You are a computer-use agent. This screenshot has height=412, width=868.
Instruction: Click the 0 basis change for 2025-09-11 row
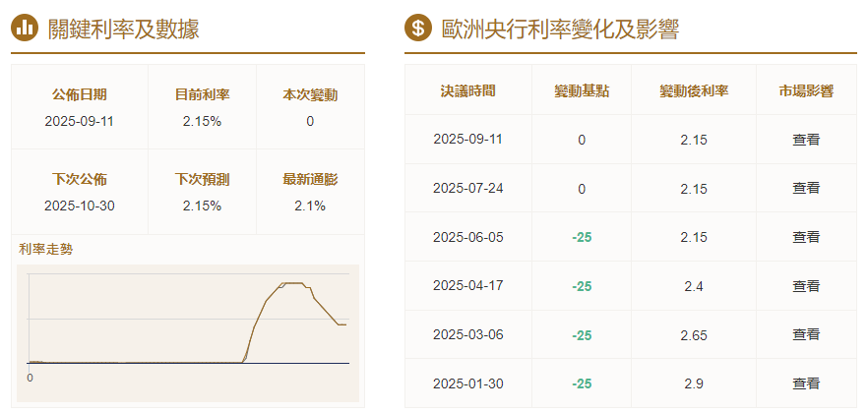click(582, 140)
